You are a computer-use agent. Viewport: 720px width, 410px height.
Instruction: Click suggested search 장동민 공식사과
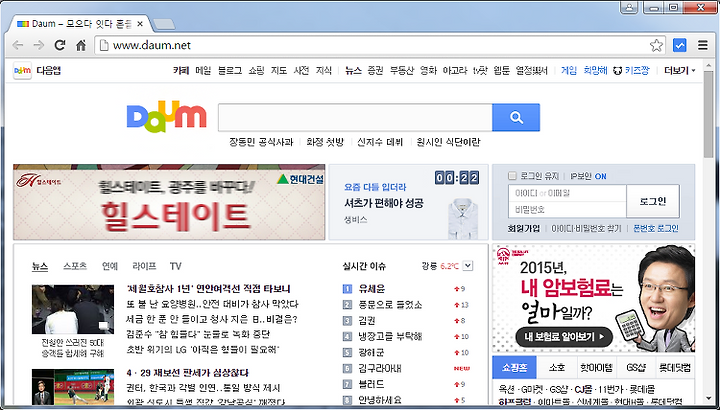pyautogui.click(x=261, y=142)
